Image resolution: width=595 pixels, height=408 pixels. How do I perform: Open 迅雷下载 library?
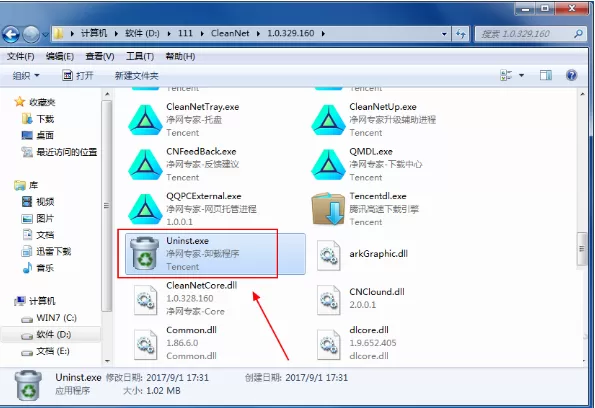pyautogui.click(x=46, y=251)
